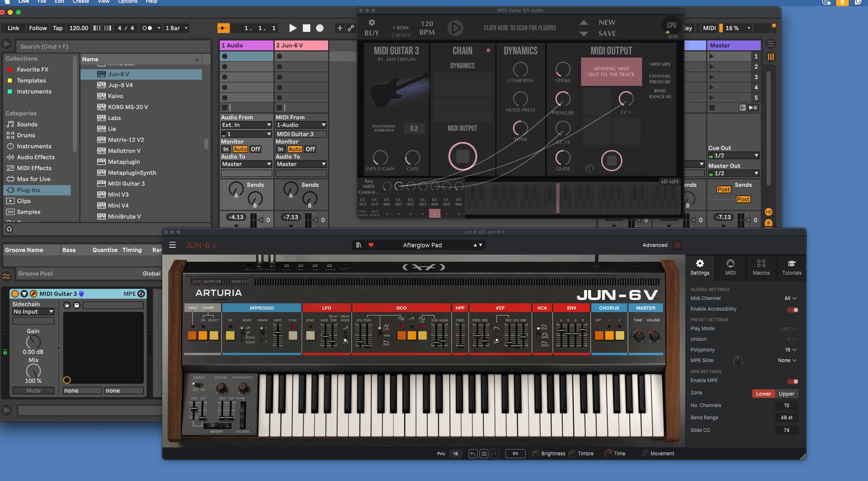Open the Sidechain No Input dropdown
This screenshot has height=481, width=868.
tap(33, 312)
